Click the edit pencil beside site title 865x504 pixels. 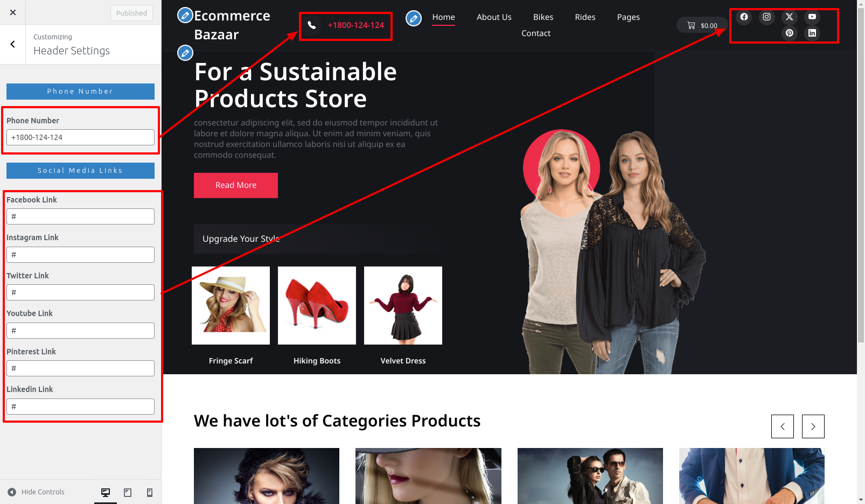click(185, 15)
